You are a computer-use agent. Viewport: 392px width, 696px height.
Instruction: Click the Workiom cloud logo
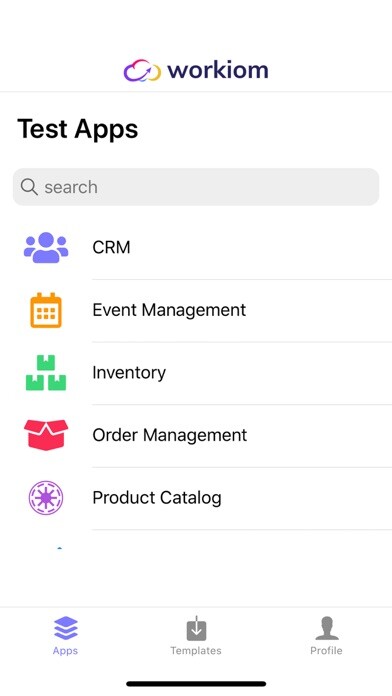(142, 71)
